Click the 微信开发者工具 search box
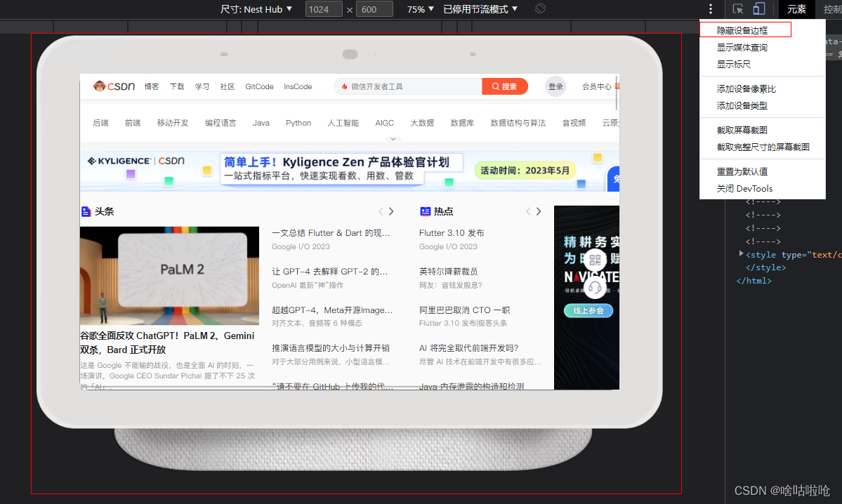The width and height of the screenshot is (842, 504). pyautogui.click(x=408, y=86)
